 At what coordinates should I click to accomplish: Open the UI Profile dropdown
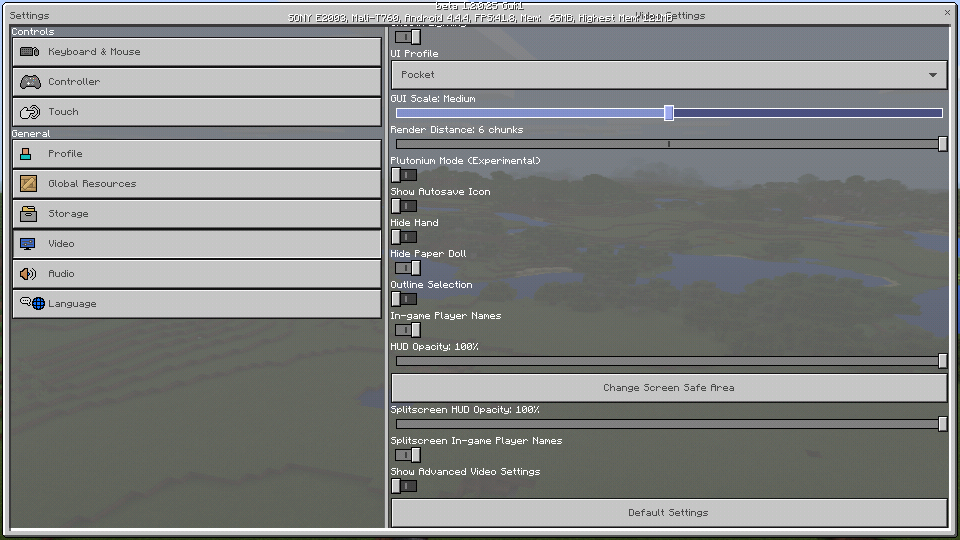[x=668, y=75]
